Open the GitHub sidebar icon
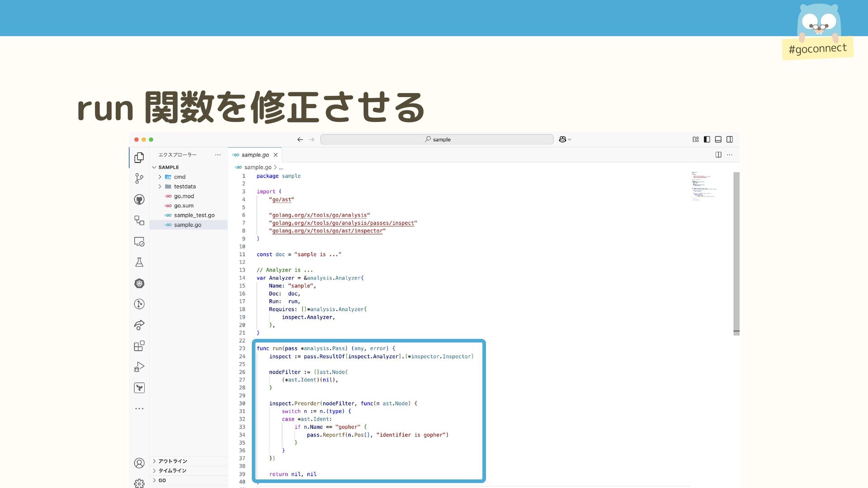This screenshot has width=868, height=488. pyautogui.click(x=139, y=199)
